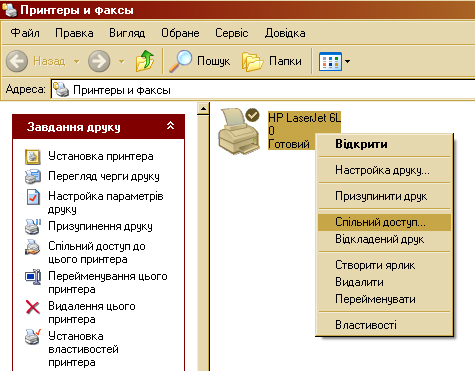The height and width of the screenshot is (371, 475).
Task: Open the Файл menu
Action: pos(25,33)
